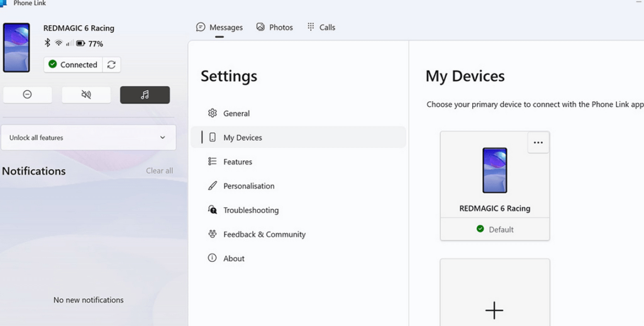Clear all notifications
This screenshot has height=326, width=644.
(159, 171)
